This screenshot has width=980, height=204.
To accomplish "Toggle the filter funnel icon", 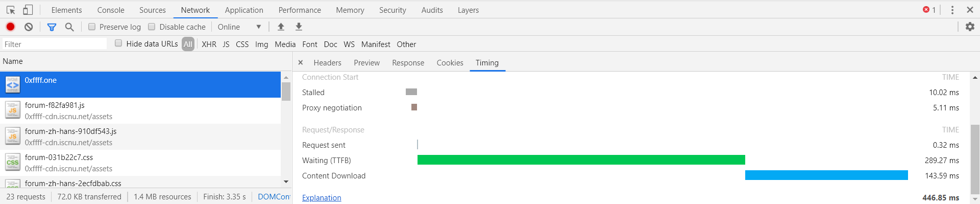I will tap(52, 27).
